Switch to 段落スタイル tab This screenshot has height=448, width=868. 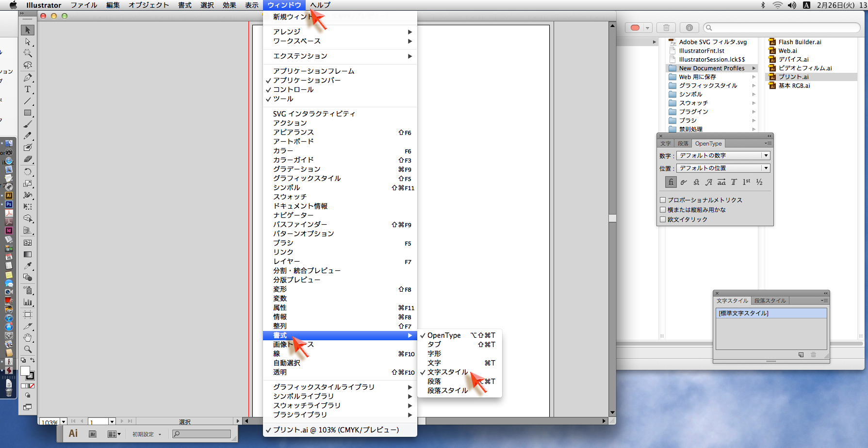tap(770, 301)
